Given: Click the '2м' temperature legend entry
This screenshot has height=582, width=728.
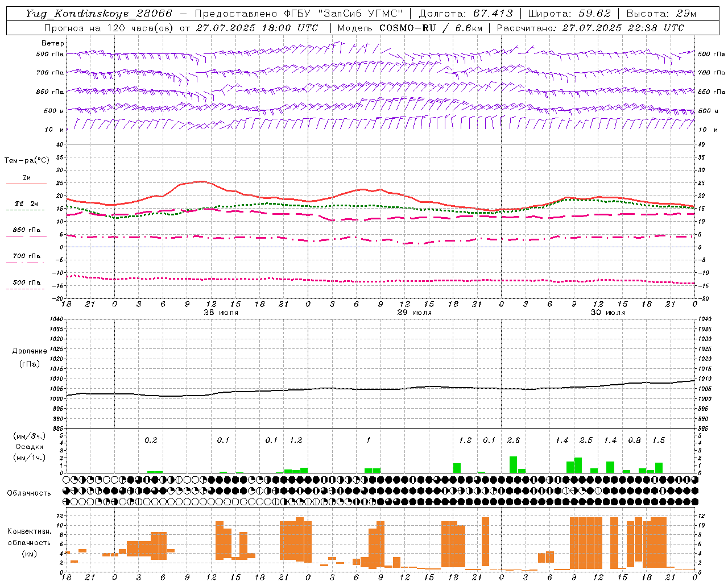Looking at the screenshot, I should point(27,178).
